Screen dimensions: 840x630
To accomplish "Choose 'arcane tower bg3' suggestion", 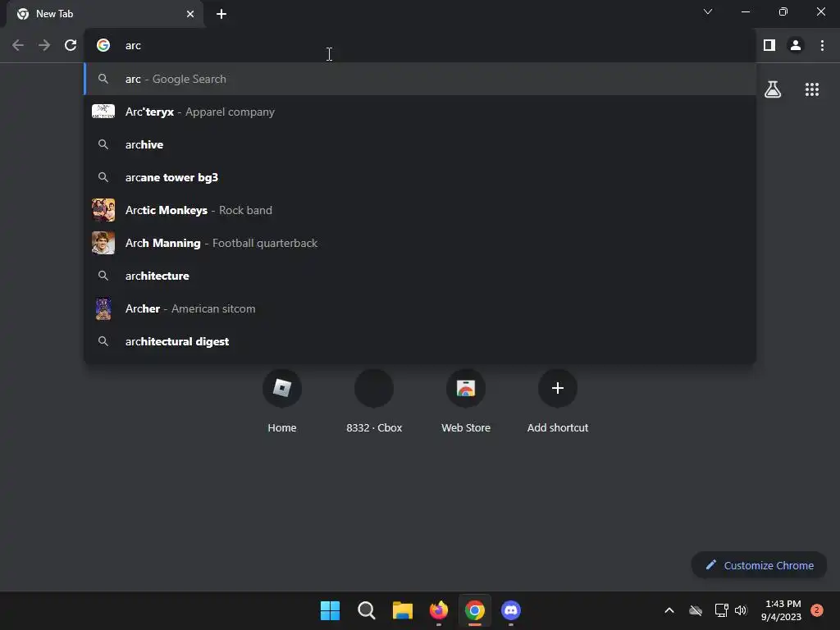I will (420, 177).
